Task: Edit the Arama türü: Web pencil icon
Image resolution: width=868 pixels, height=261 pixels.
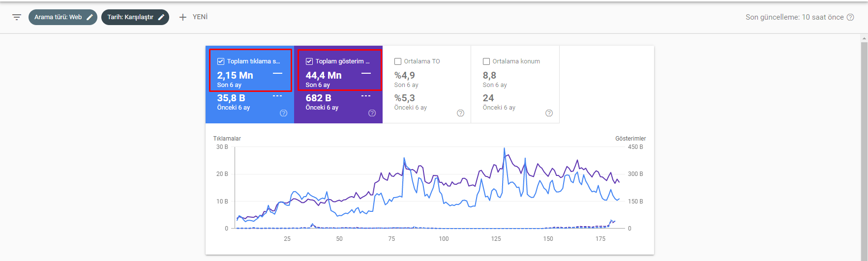Action: [x=90, y=17]
